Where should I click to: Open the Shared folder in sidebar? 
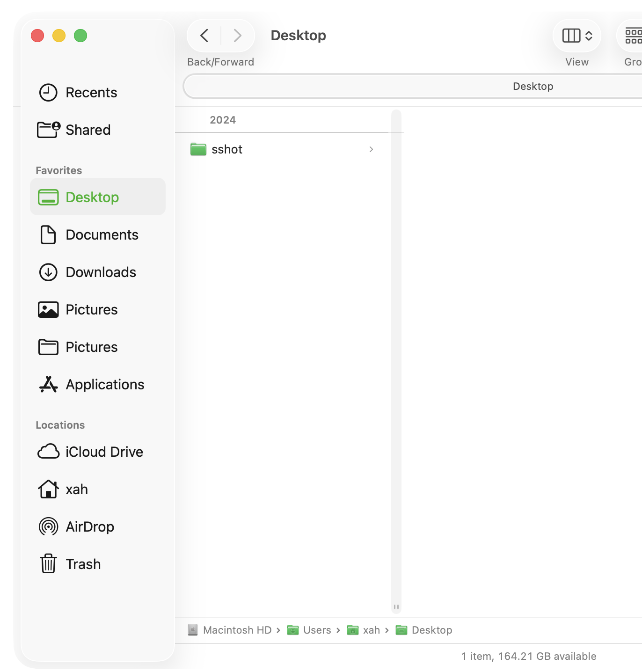pos(88,130)
